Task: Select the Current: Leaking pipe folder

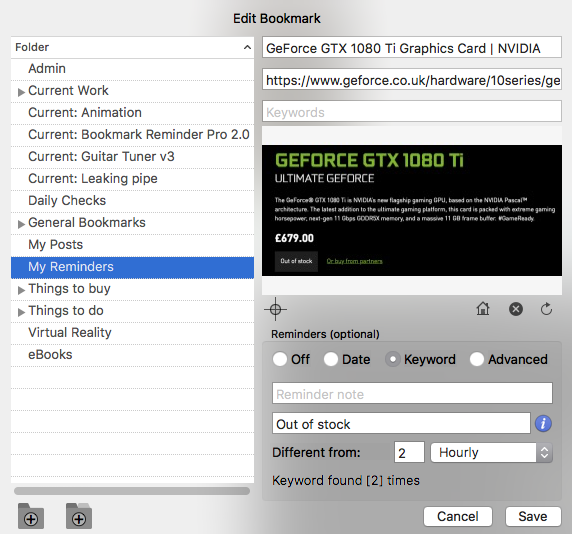Action: [x=132, y=179]
